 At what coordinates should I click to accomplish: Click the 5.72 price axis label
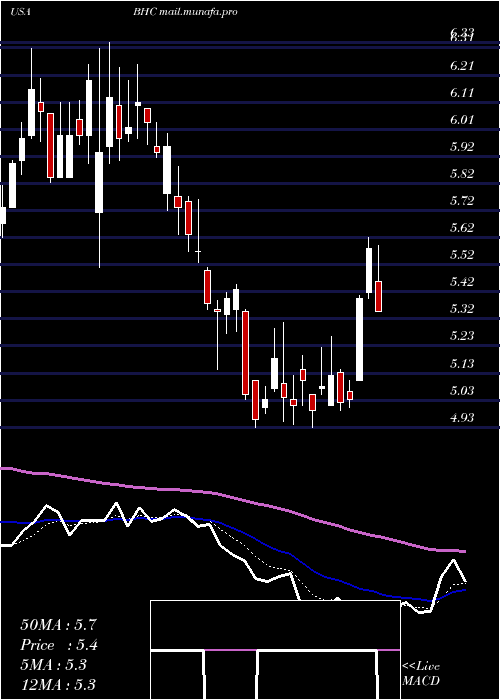[462, 200]
